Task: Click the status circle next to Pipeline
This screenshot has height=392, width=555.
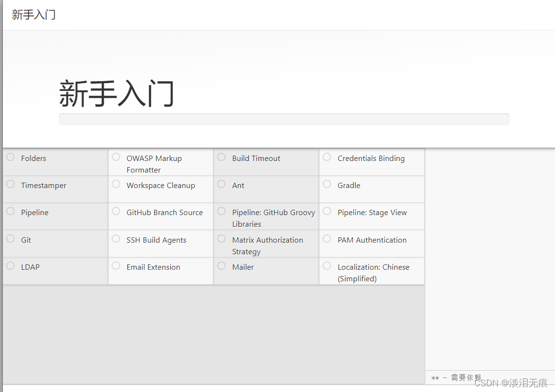Action: click(11, 211)
